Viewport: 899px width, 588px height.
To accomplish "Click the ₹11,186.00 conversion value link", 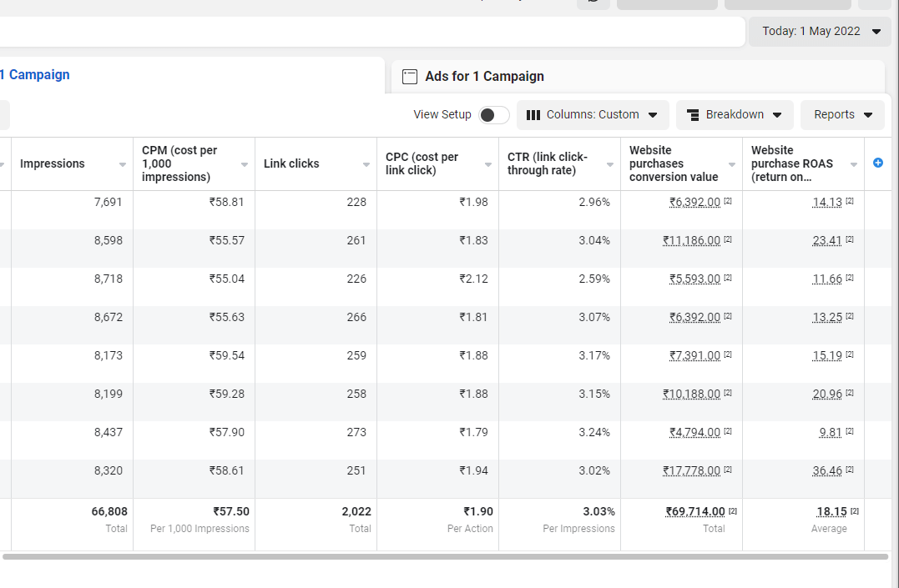I will tap(692, 240).
